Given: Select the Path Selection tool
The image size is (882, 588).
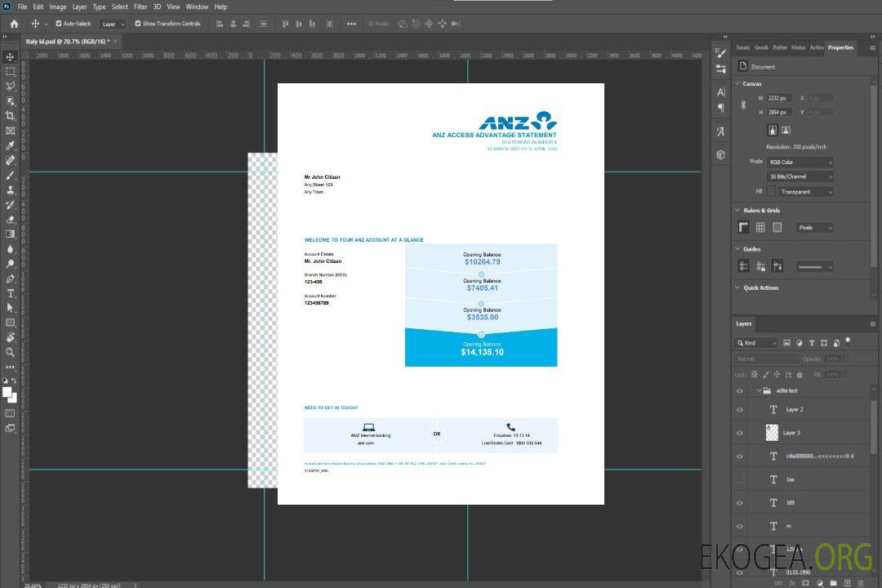Looking at the screenshot, I should pyautogui.click(x=10, y=308).
